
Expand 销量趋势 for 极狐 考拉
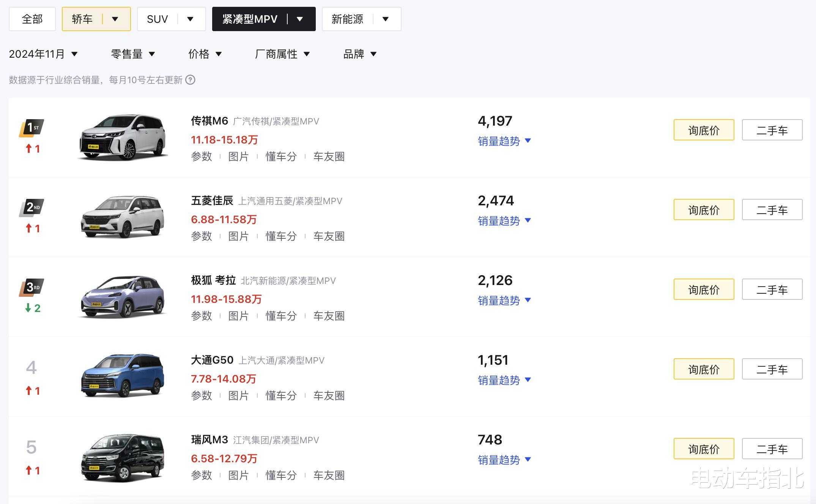coord(504,301)
